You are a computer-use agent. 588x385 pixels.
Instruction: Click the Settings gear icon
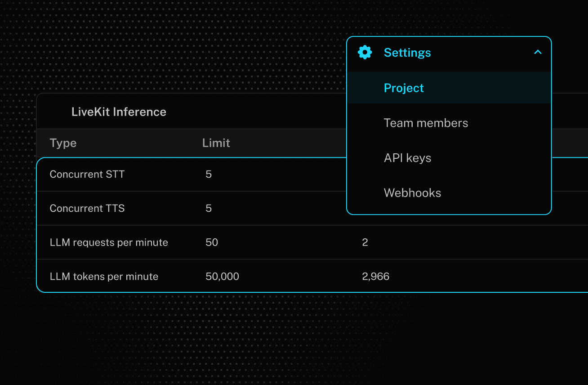tap(365, 52)
